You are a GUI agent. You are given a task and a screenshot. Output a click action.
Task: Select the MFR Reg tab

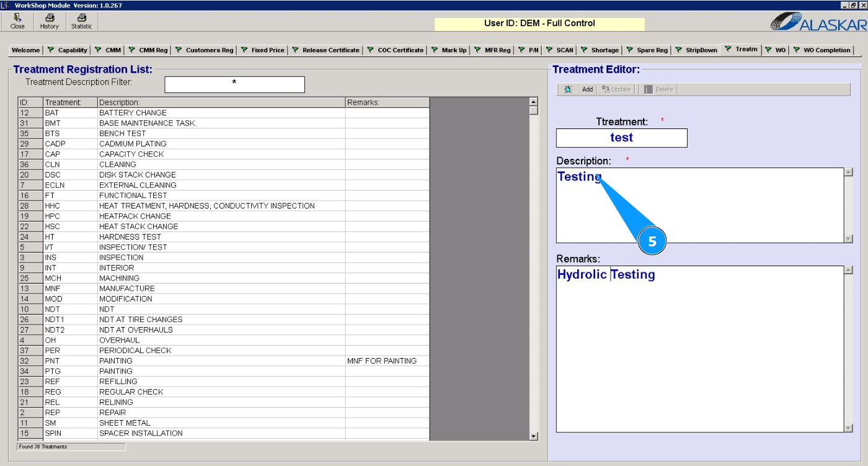pyautogui.click(x=493, y=50)
